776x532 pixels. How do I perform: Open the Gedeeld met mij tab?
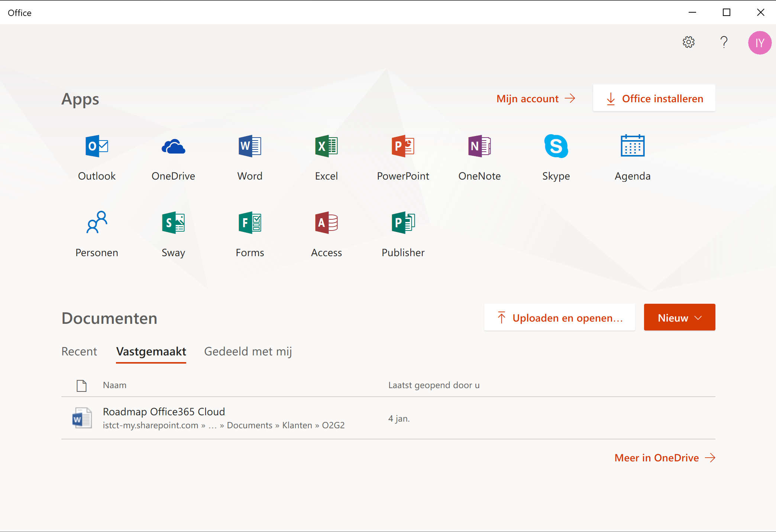(x=248, y=351)
